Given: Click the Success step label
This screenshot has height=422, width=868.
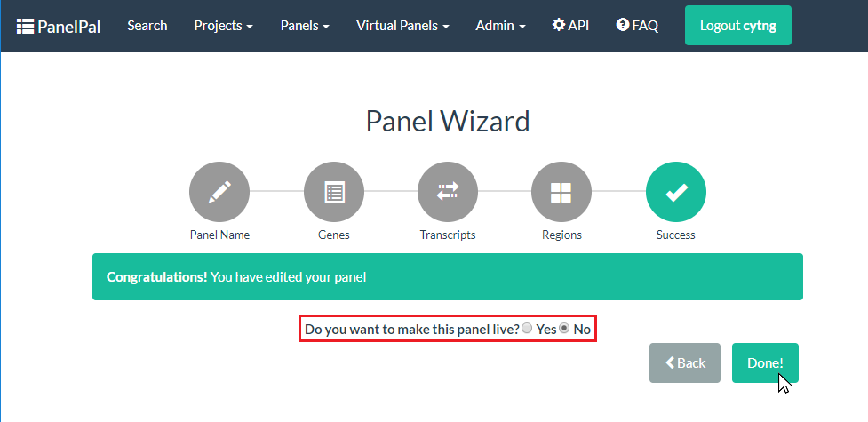Looking at the screenshot, I should point(676,235).
